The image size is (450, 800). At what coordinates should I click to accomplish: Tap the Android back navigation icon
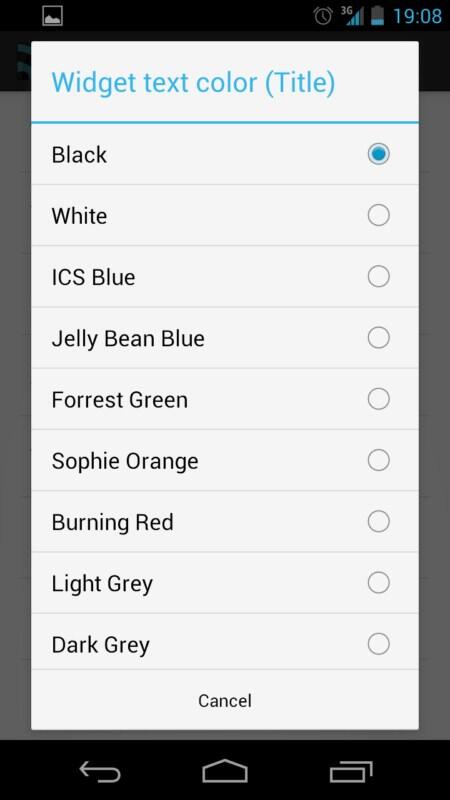(100, 771)
